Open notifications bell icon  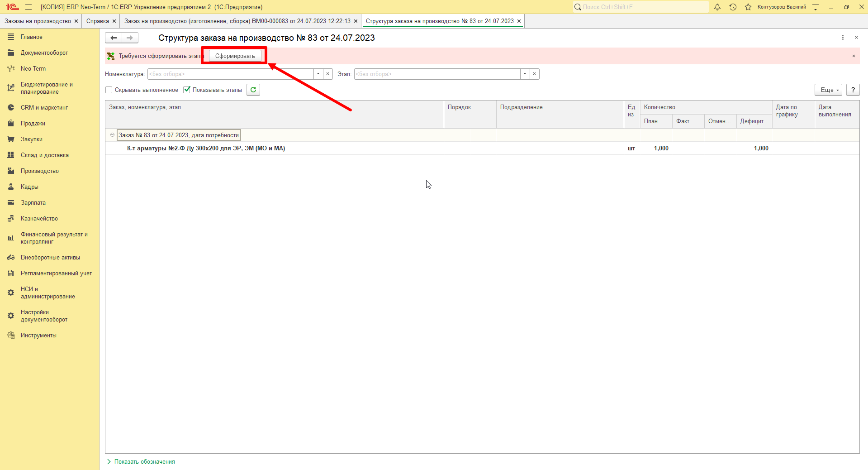tap(717, 7)
